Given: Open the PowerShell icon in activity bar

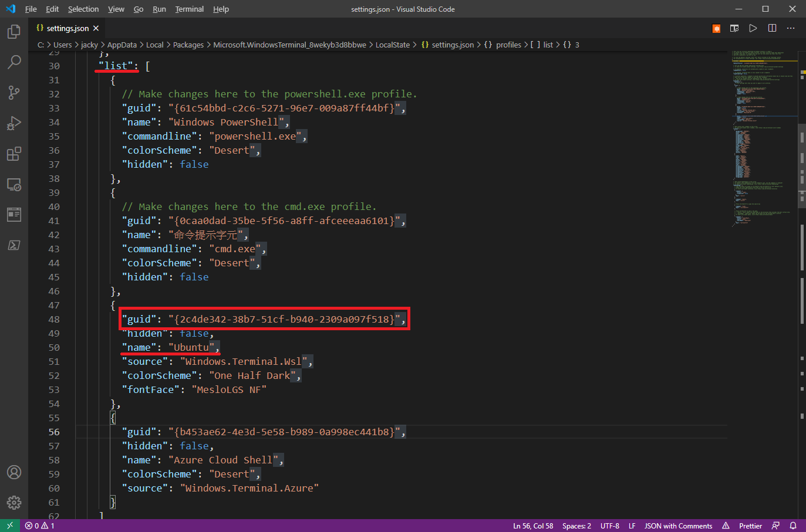Looking at the screenshot, I should (x=14, y=245).
